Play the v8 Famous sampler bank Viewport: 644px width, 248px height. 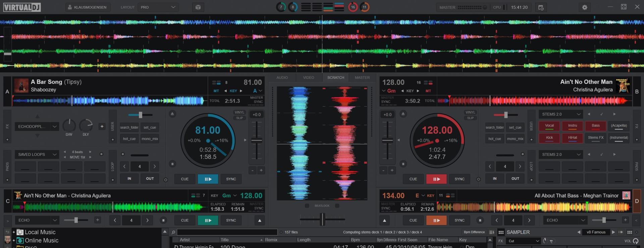coord(613,232)
